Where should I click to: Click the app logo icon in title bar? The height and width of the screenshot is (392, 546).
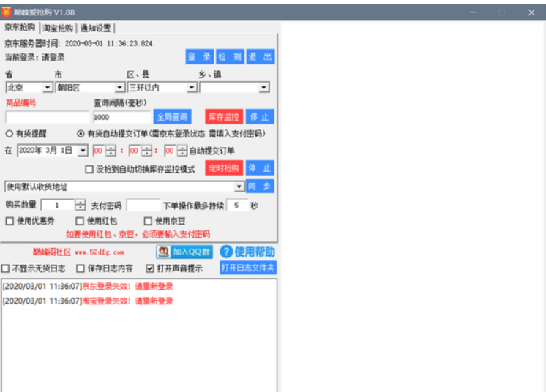(7, 12)
